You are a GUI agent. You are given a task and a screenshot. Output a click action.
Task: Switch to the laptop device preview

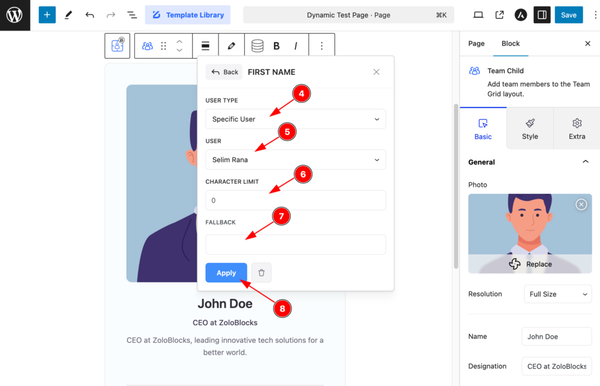[478, 15]
